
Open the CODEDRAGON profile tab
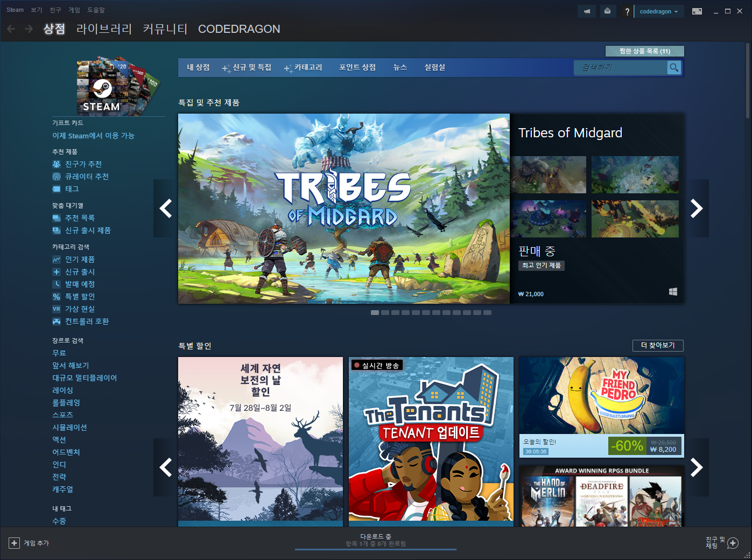239,29
